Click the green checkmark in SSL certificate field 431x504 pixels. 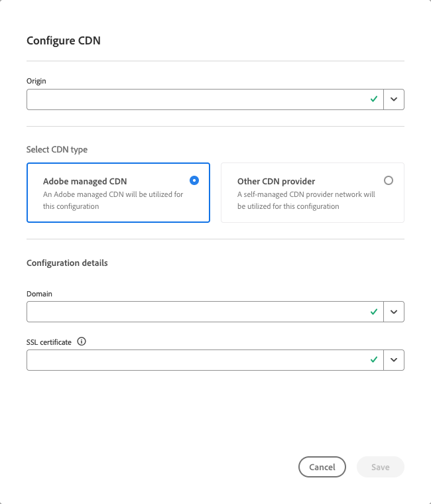[374, 359]
